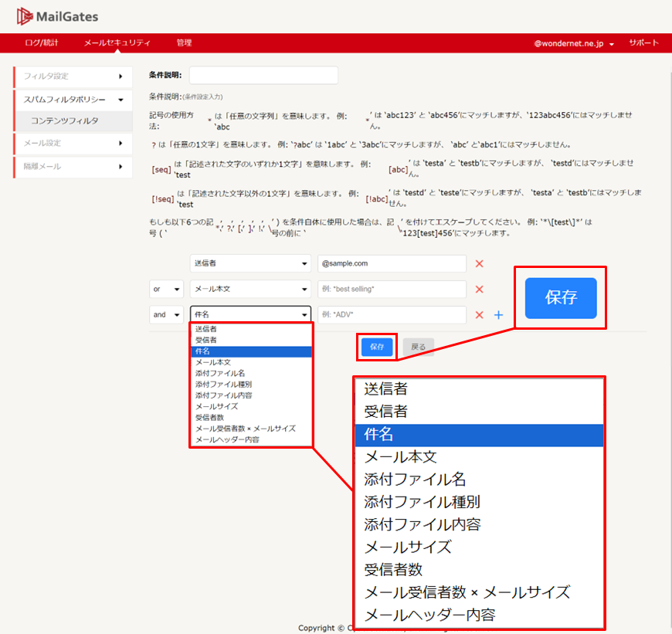Screen dimensions: 672x634
Task: Open the サポート link in the top bar
Action: pos(643,42)
